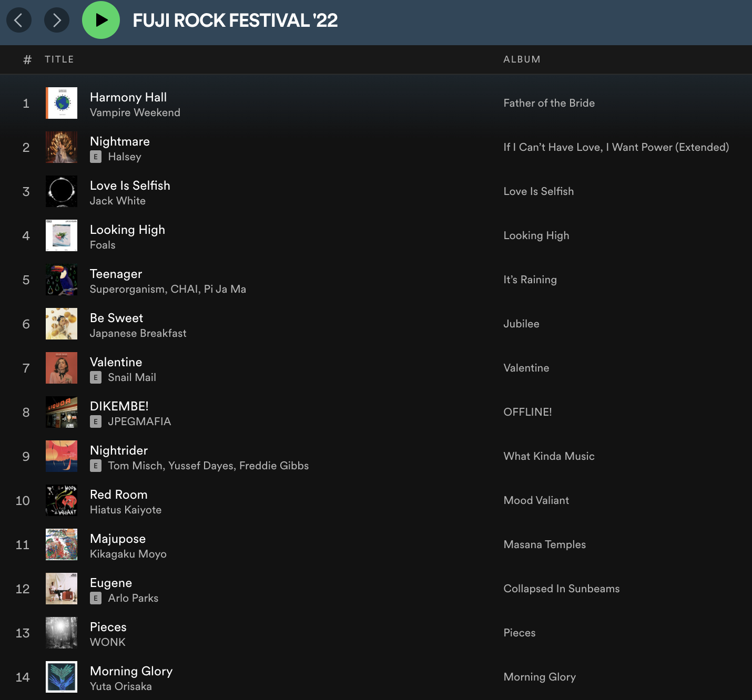Open artist Snail Mail
This screenshot has width=752, height=700.
coord(132,377)
